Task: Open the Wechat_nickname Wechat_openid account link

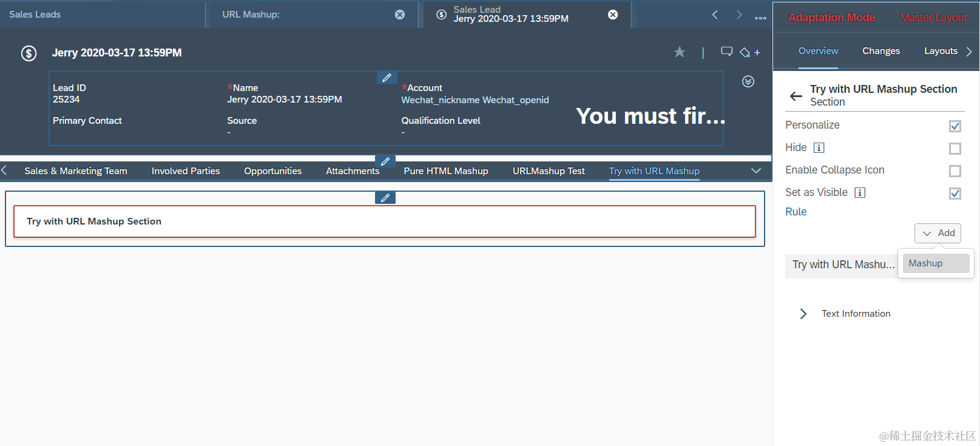Action: click(475, 100)
